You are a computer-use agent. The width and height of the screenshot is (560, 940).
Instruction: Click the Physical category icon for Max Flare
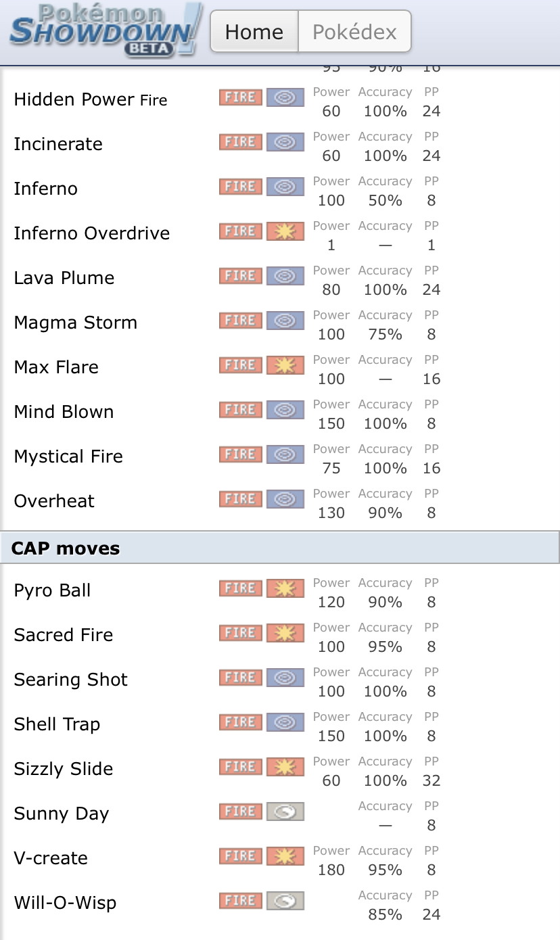285,365
